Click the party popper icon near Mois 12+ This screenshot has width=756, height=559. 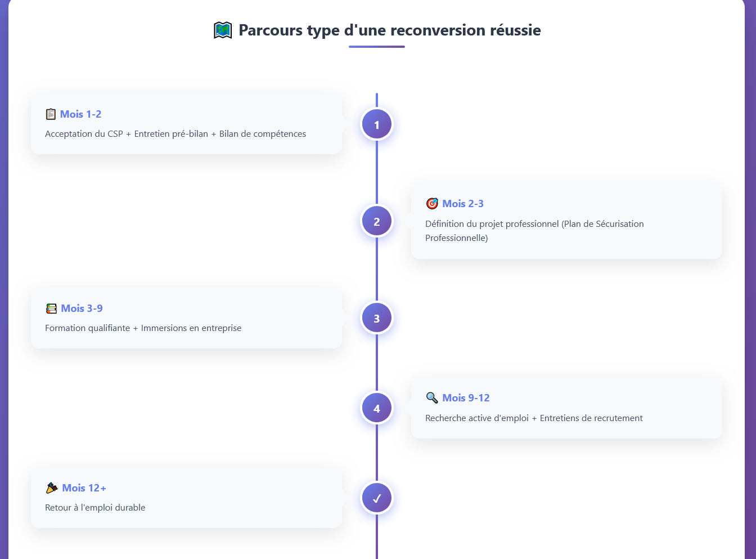pos(52,488)
